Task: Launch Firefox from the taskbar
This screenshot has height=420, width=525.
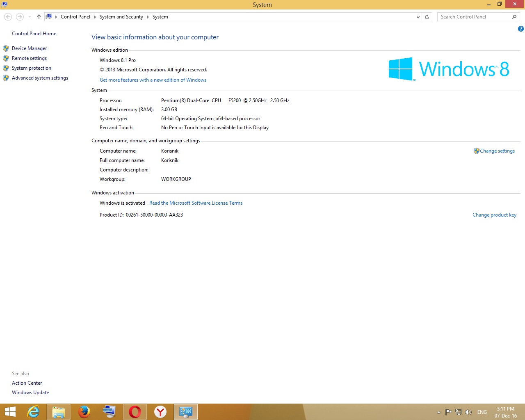Action: [84, 412]
